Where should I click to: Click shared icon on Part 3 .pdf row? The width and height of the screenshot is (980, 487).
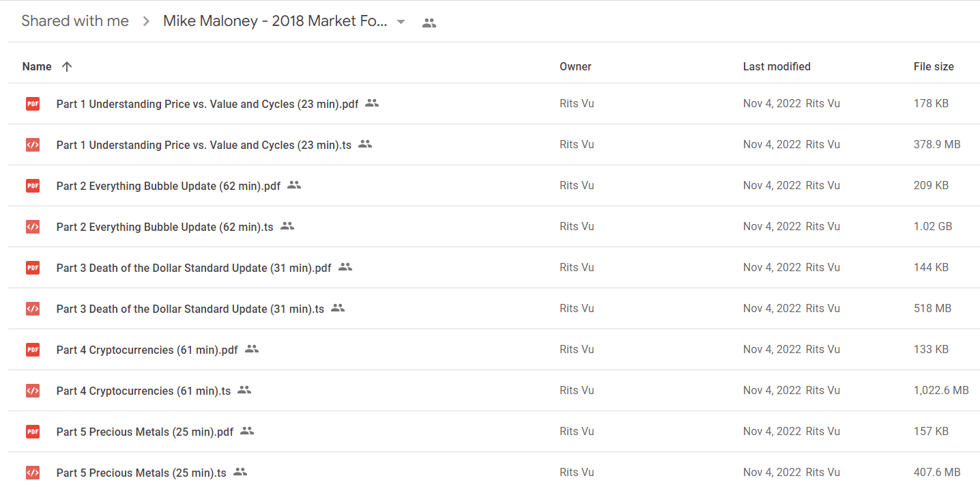point(345,267)
